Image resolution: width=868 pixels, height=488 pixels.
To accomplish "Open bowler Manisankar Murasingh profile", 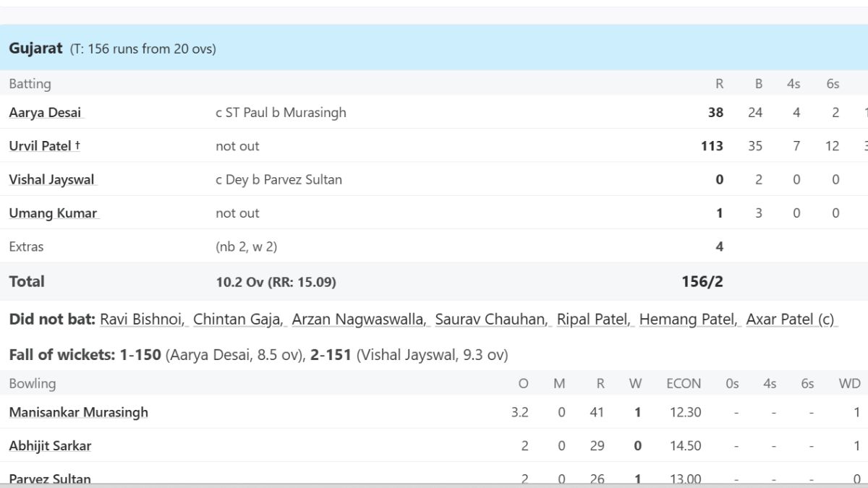I will pos(78,413).
